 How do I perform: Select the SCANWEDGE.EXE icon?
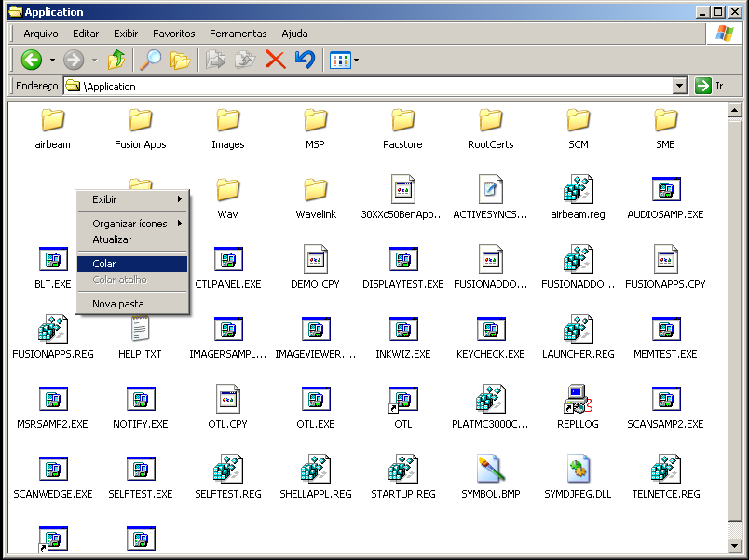pyautogui.click(x=53, y=469)
